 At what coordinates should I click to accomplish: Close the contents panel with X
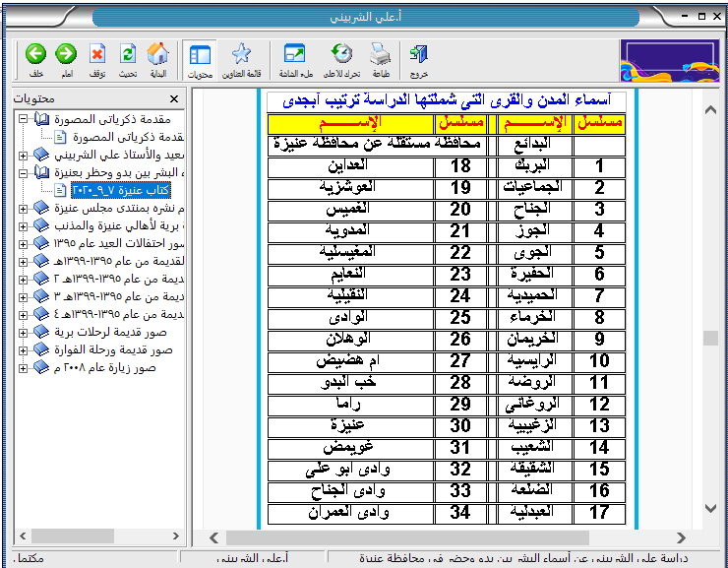tap(174, 98)
